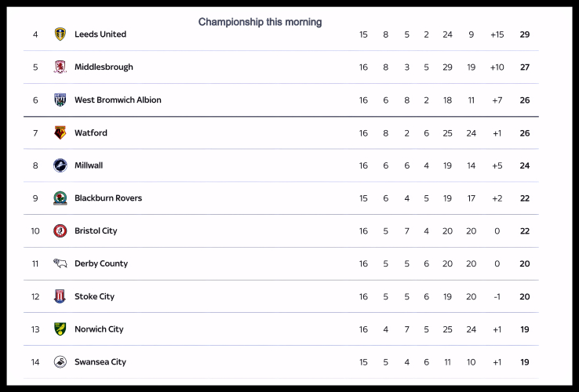Select the Watford team name
Image resolution: width=579 pixels, height=392 pixels.
pyautogui.click(x=91, y=133)
